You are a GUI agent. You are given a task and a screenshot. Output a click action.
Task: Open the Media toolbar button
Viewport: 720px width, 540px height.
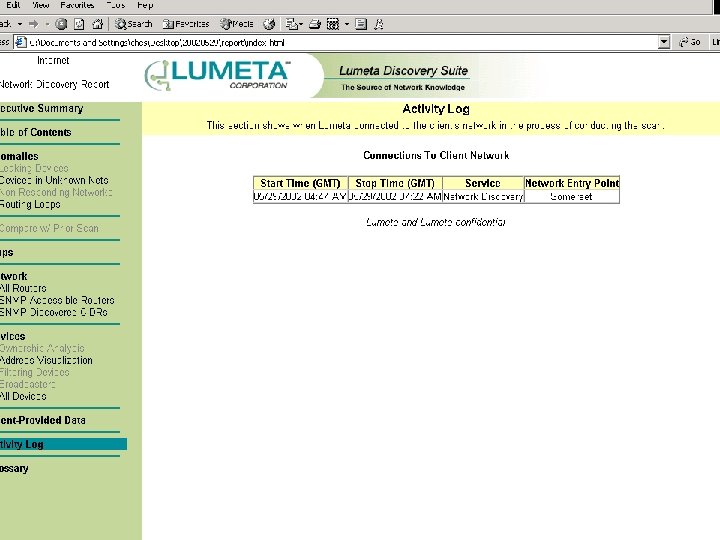pyautogui.click(x=236, y=24)
